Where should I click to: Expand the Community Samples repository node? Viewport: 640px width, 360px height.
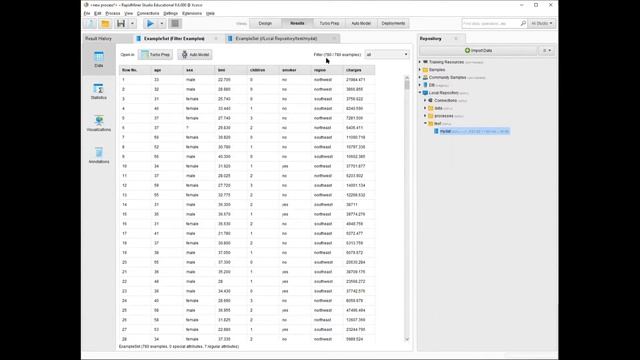[x=420, y=78]
